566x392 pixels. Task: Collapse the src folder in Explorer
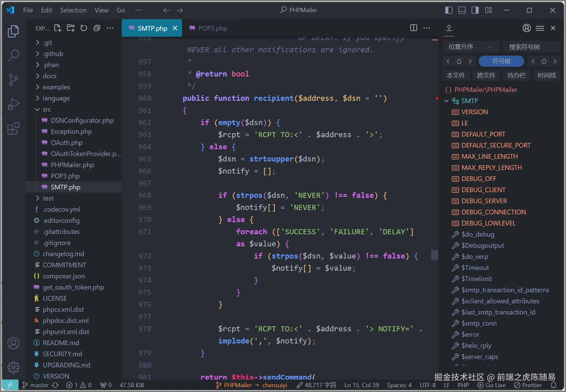[x=37, y=109]
